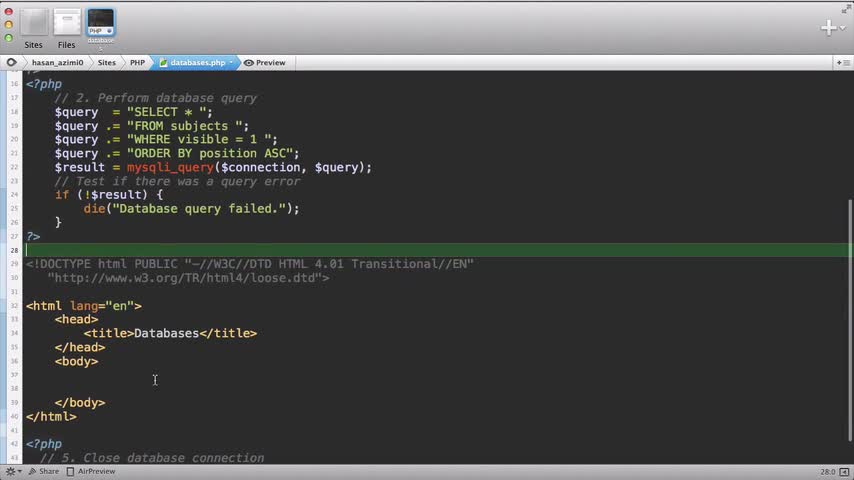
Task: Click the vertical scrollbar of the editor
Action: tap(850, 320)
